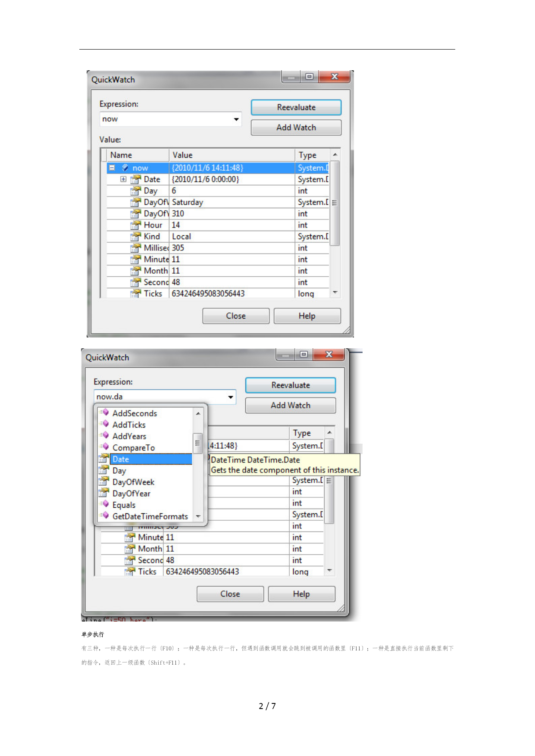Click the method icon beside AddYears
This screenshot has width=535, height=756.
tap(104, 435)
